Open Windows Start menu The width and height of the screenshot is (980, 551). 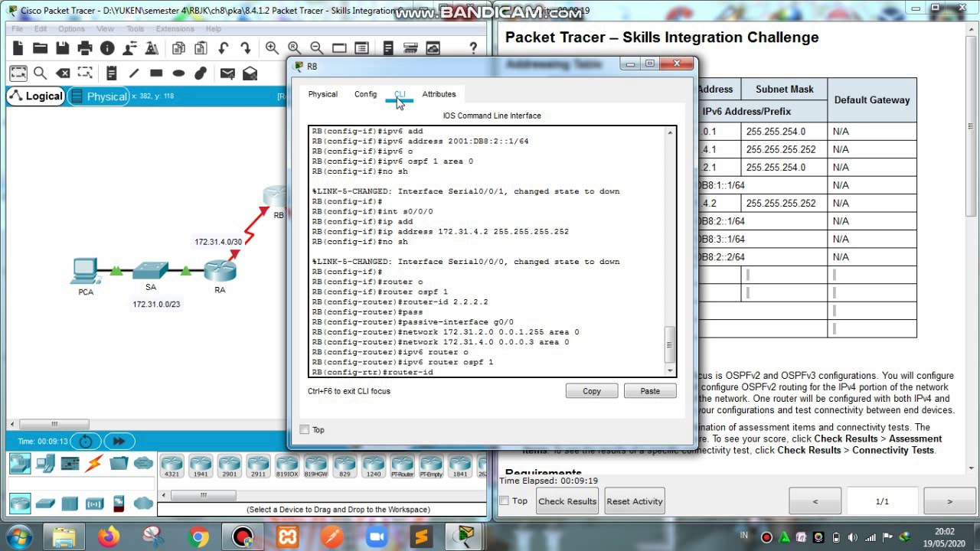tap(18, 536)
